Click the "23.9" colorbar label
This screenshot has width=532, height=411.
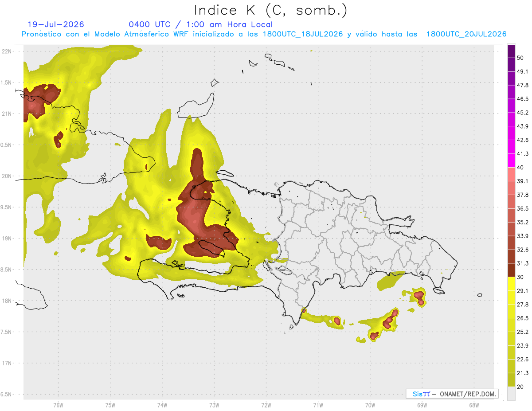[523, 346]
